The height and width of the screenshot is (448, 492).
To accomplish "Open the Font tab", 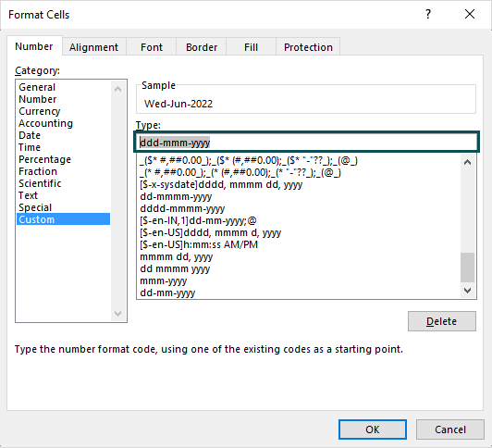I will coord(152,47).
